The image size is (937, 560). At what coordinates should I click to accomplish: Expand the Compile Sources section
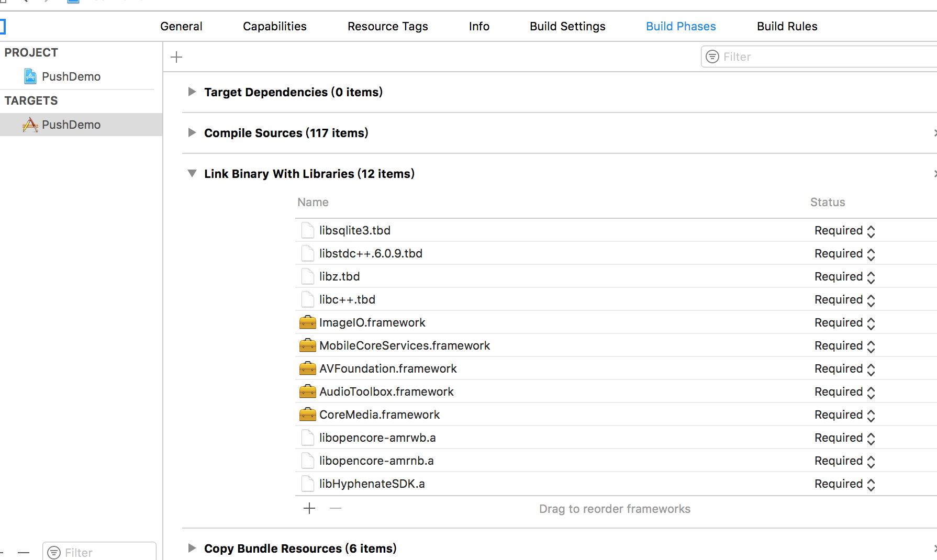[x=192, y=133]
